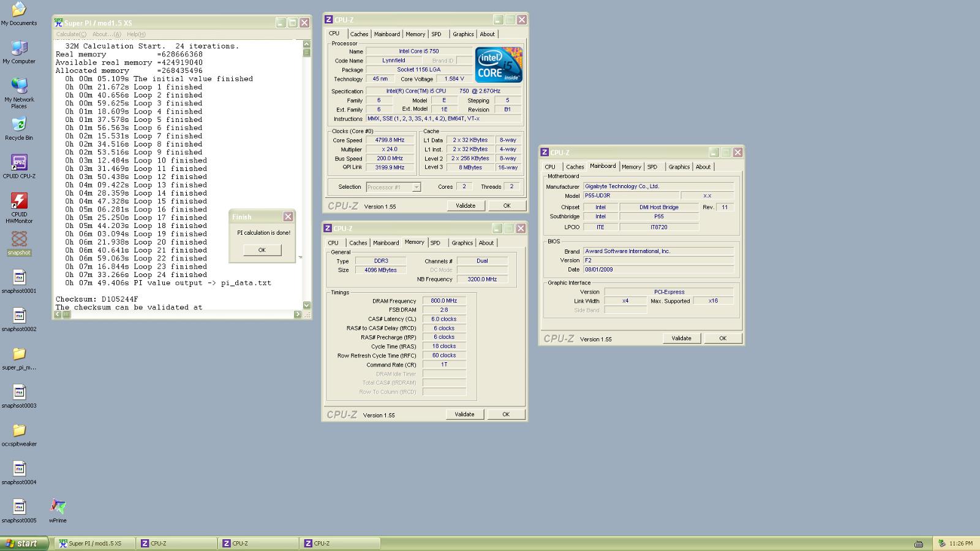
Task: Open Caches tab in CPU-Z Mainboard window
Action: tap(575, 167)
